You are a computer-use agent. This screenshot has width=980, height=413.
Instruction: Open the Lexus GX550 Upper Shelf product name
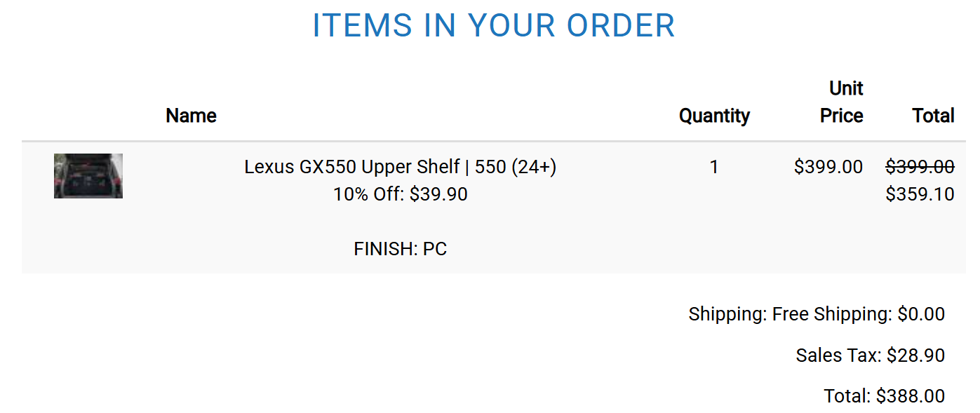pyautogui.click(x=400, y=167)
